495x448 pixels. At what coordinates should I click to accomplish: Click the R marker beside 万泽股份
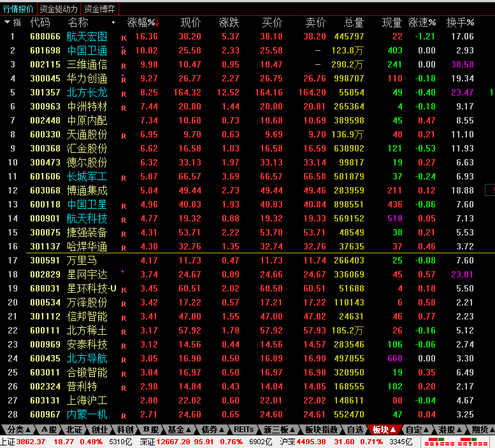[x=124, y=304]
